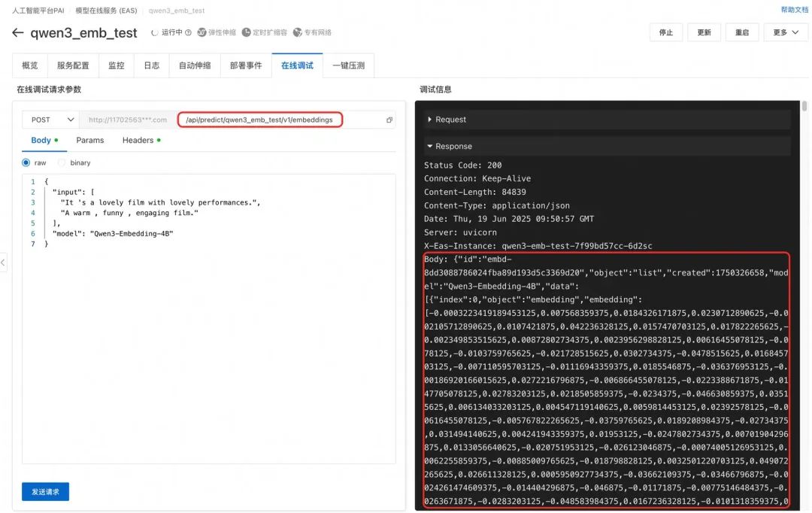Click the 模型在线服务 (EAS) breadcrumb link
Screen dimensions: 812x513
[x=105, y=11]
